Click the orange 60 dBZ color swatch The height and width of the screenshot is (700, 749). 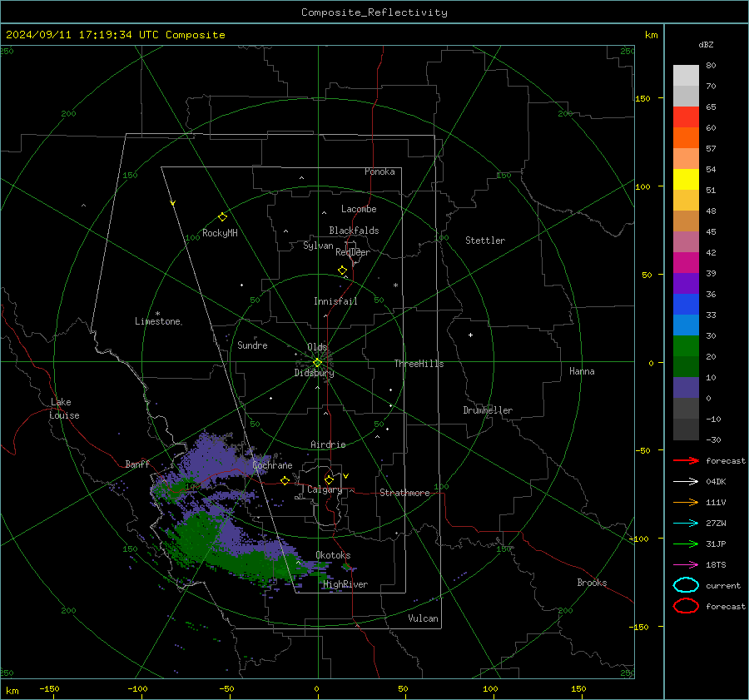(x=686, y=137)
